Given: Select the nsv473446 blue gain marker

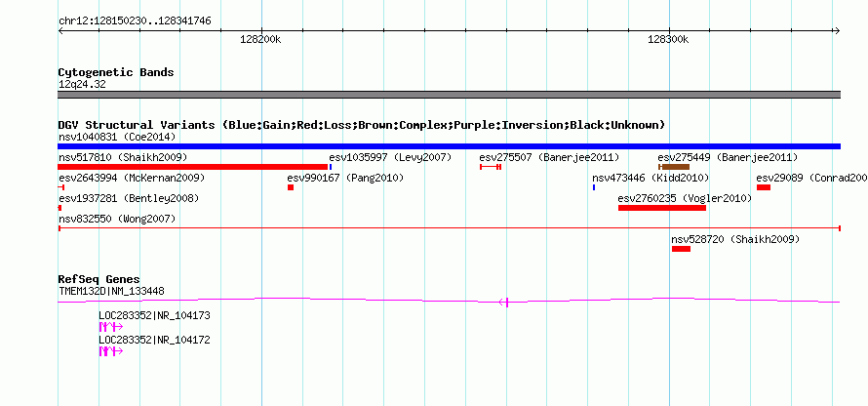Looking at the screenshot, I should (x=594, y=187).
